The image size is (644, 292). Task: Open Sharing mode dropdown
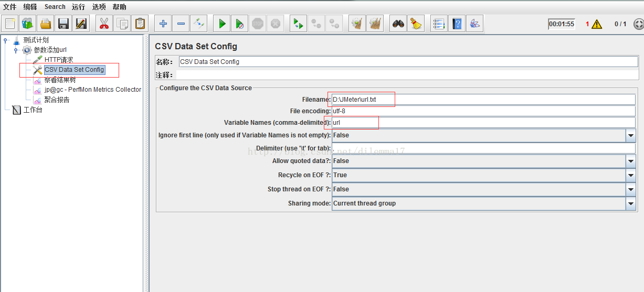tap(631, 203)
